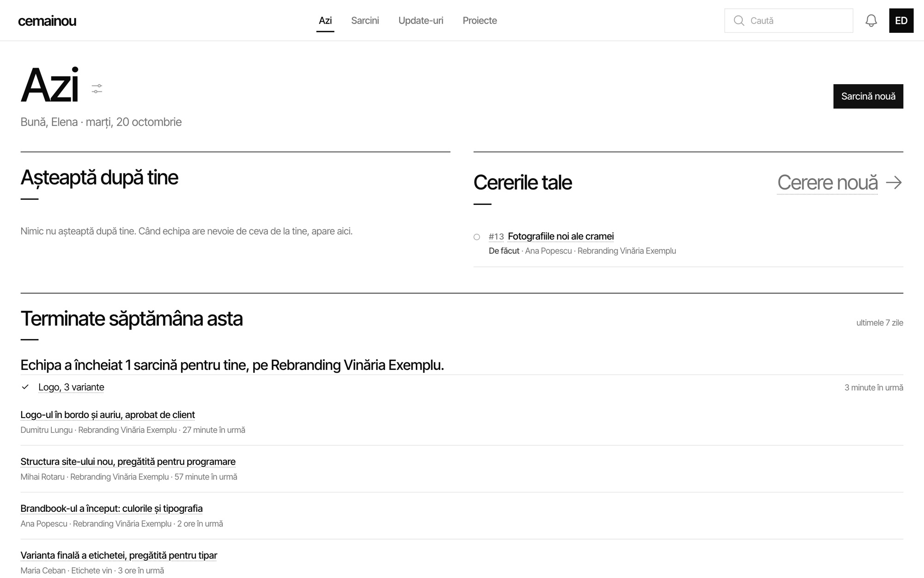Open update Brandbook-ul a început
Viewport: 924px width, 578px height.
[111, 509]
